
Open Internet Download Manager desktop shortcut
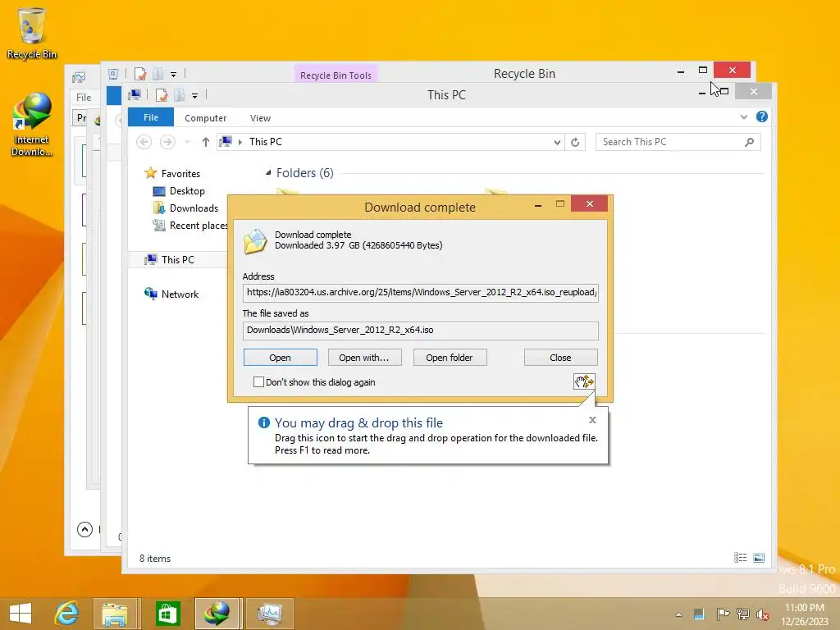(32, 125)
